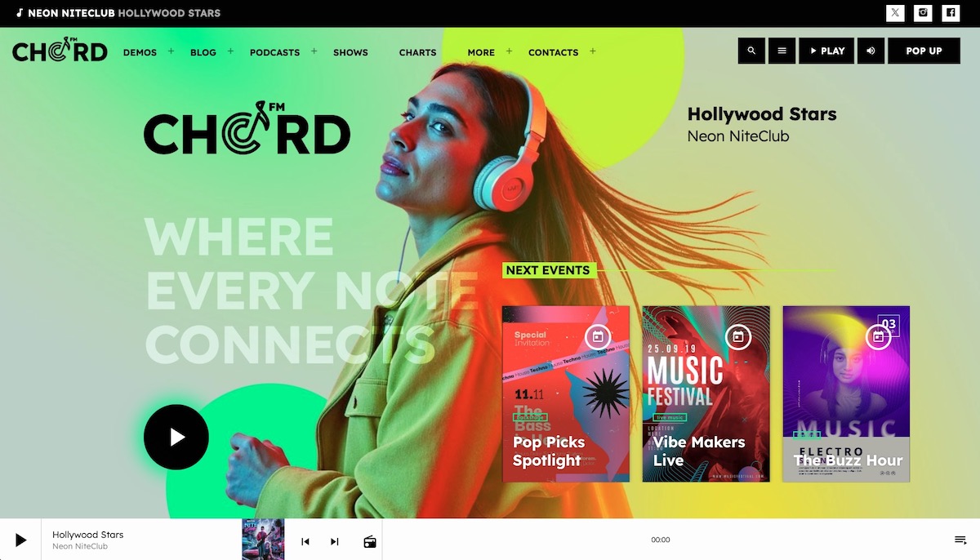Click the Pop Up button
This screenshot has width=980, height=560.
point(924,51)
